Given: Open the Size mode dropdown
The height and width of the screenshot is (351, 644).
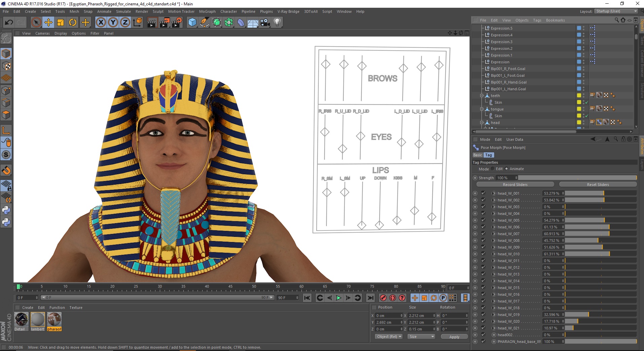Looking at the screenshot, I should (x=421, y=337).
